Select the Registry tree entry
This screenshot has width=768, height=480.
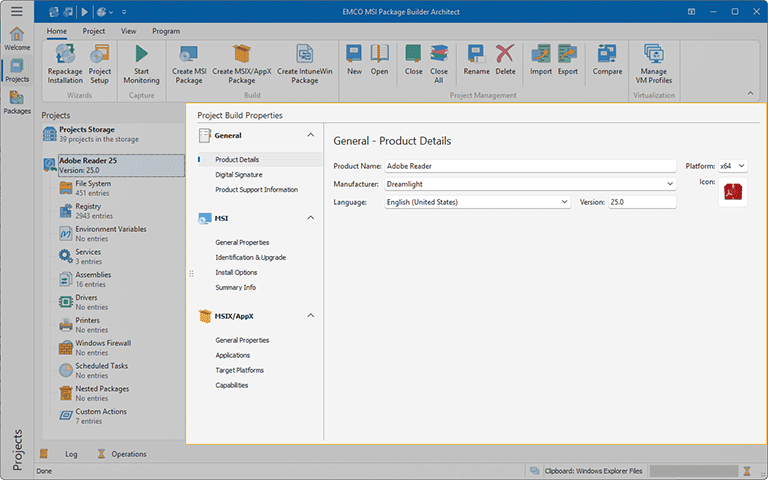pyautogui.click(x=88, y=207)
